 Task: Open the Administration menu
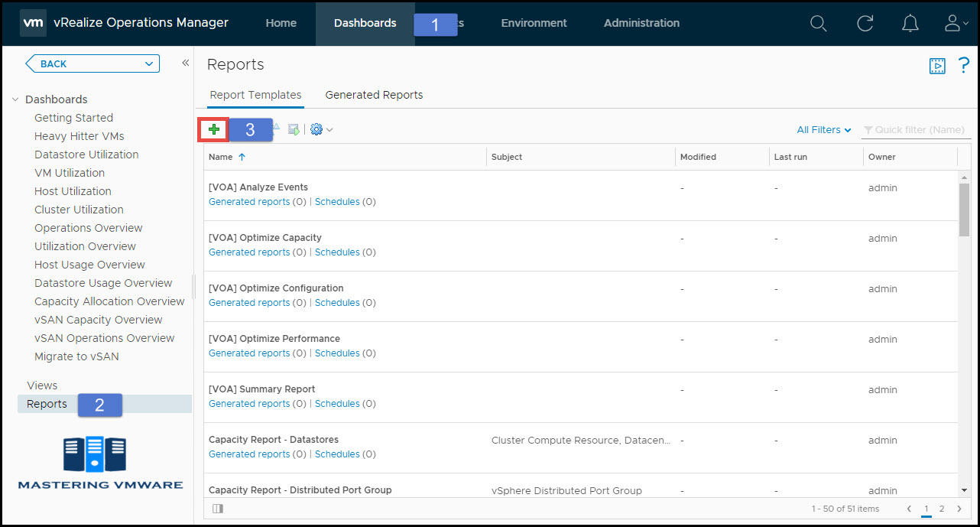(641, 23)
